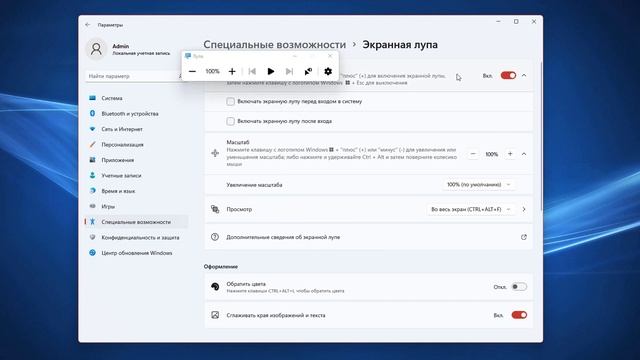Click the 100% value in Magnifier toolbar
Viewport: 640px width, 360px height.
[212, 71]
